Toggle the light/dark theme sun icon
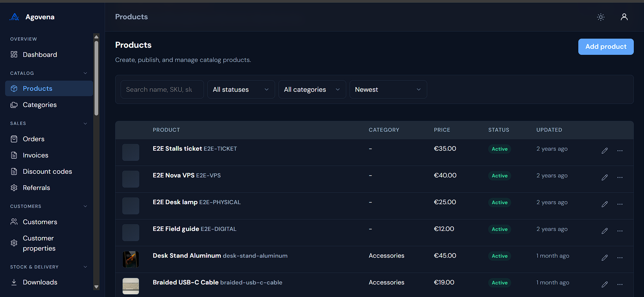 tap(601, 17)
